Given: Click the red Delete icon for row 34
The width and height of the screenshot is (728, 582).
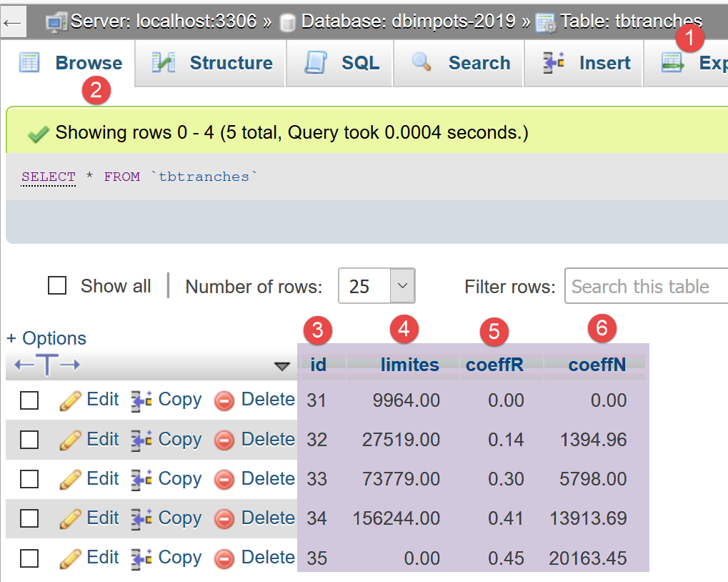Looking at the screenshot, I should tap(224, 519).
